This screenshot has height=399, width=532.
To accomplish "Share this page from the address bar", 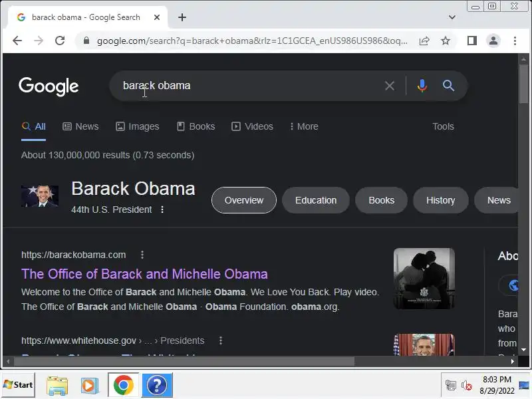I will (424, 41).
